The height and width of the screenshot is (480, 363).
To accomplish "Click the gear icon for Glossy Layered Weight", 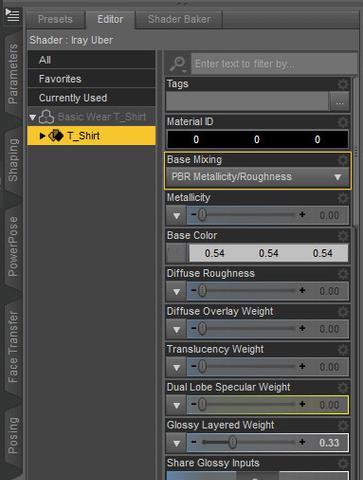I will click(343, 425).
